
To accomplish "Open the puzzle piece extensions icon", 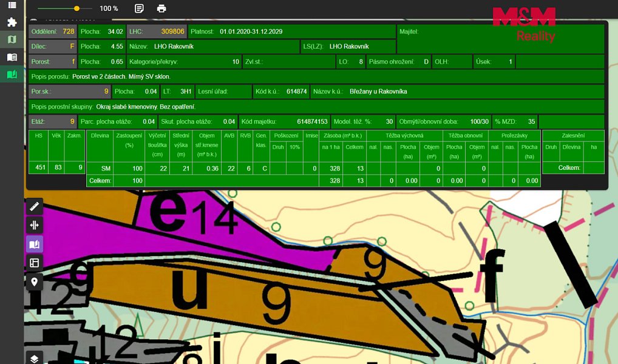I will click(x=12, y=22).
